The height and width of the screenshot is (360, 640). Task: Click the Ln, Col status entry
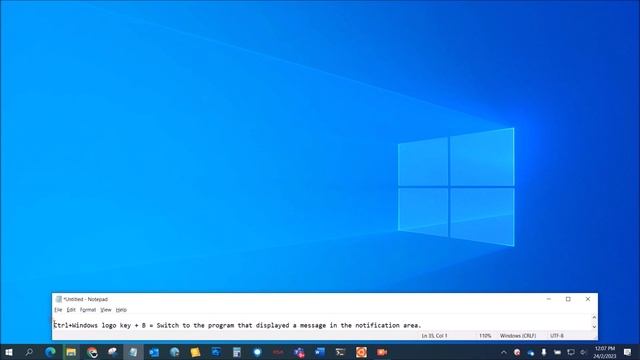(x=434, y=336)
